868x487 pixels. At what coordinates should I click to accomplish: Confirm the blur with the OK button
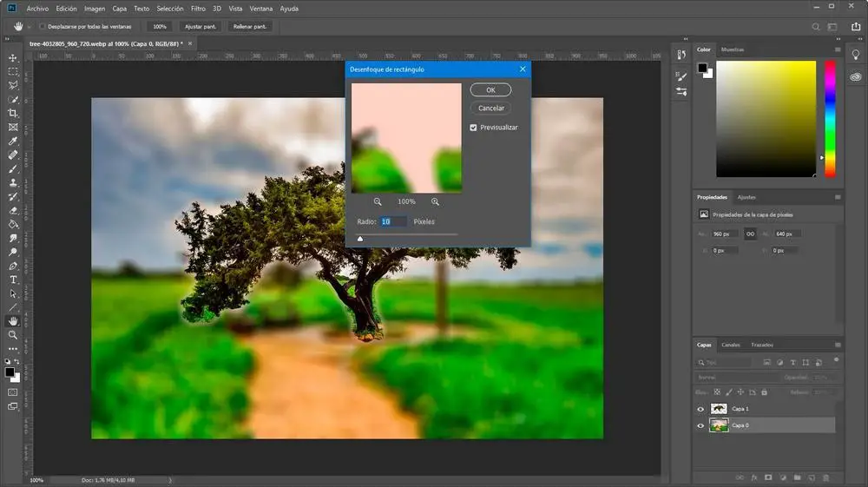[x=490, y=90]
